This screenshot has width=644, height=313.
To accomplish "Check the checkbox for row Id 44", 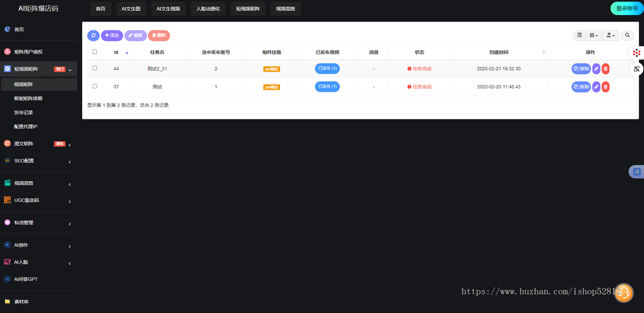I will click(95, 69).
